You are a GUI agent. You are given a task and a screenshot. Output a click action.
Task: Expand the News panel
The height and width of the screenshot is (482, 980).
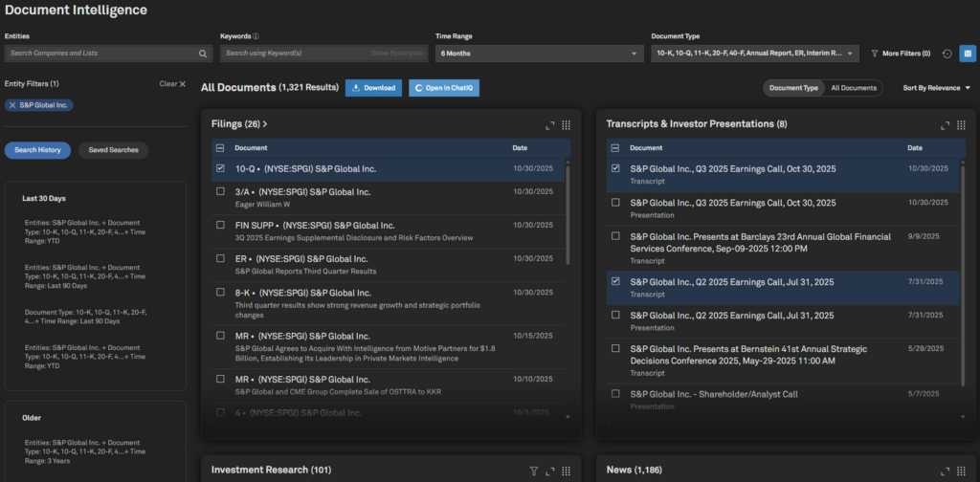coord(945,471)
